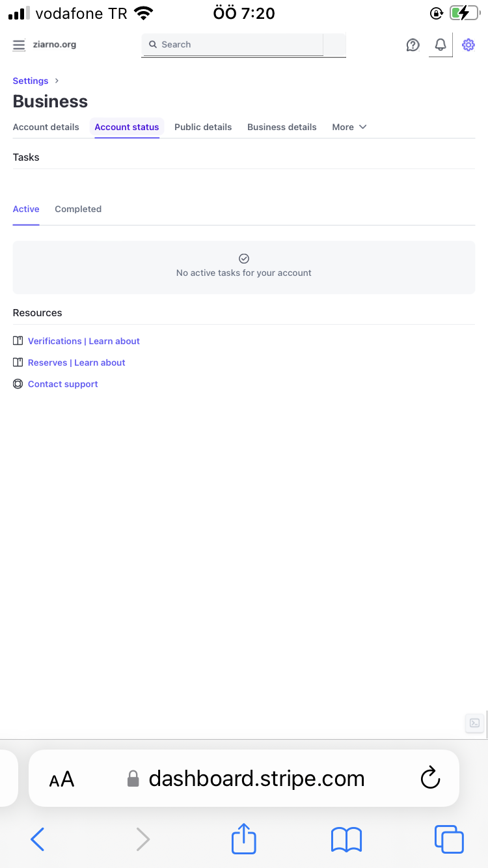Viewport: 488px width, 868px height.
Task: Go back with Safari back arrow
Action: coord(38,839)
